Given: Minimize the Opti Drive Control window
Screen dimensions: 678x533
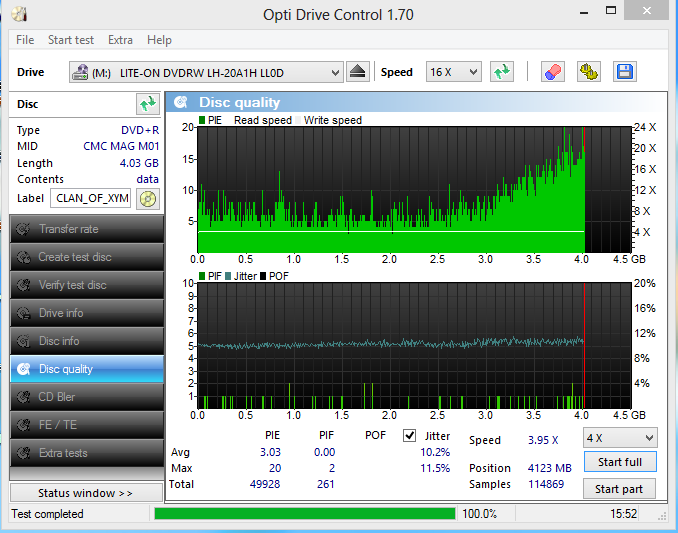Looking at the screenshot, I should click(584, 12).
